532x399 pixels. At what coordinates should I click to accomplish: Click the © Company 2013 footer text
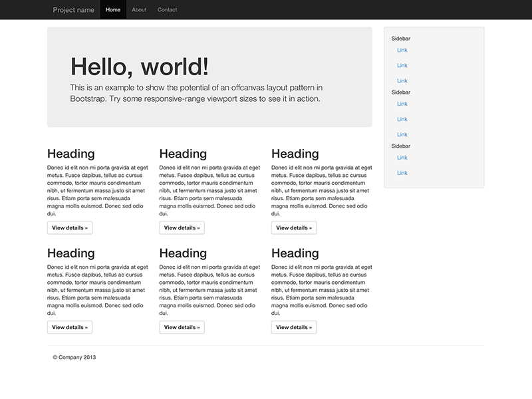[74, 356]
